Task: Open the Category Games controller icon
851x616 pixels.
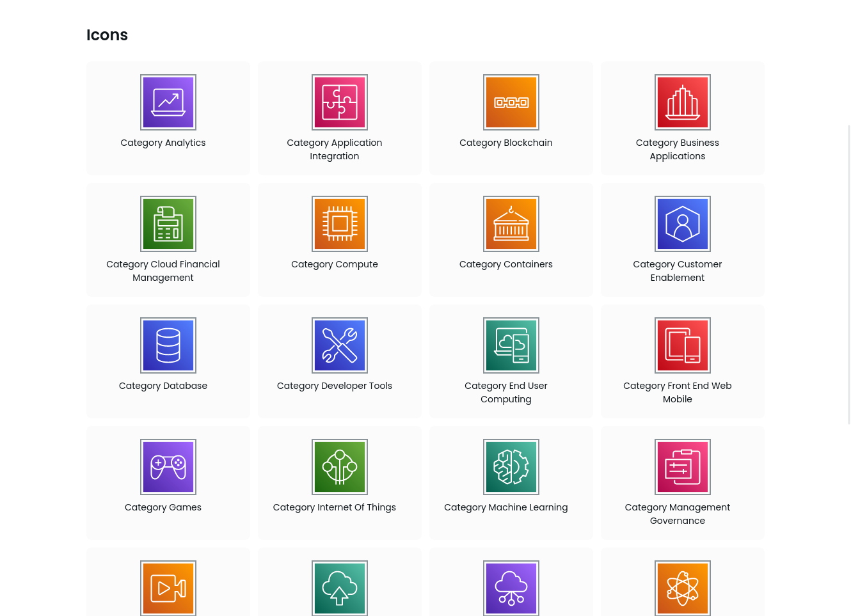Action: coord(168,467)
